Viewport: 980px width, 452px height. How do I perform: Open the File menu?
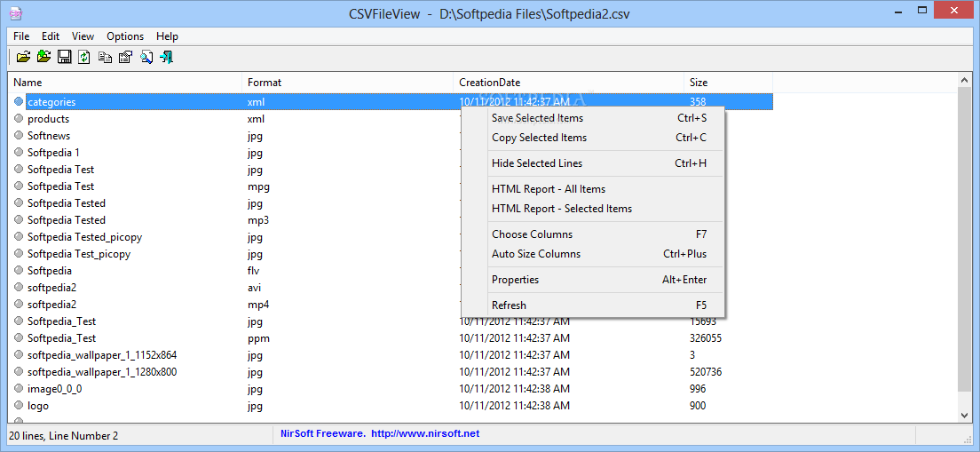click(x=21, y=36)
